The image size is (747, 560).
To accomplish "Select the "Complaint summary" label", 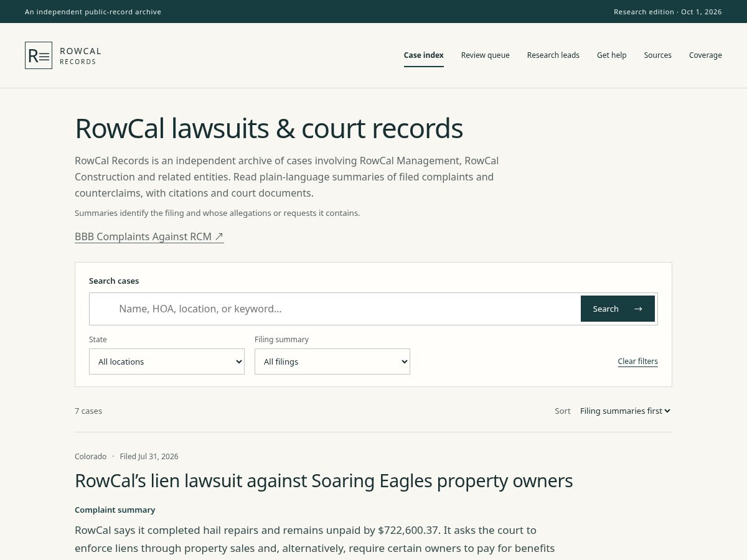I will pyautogui.click(x=115, y=510).
